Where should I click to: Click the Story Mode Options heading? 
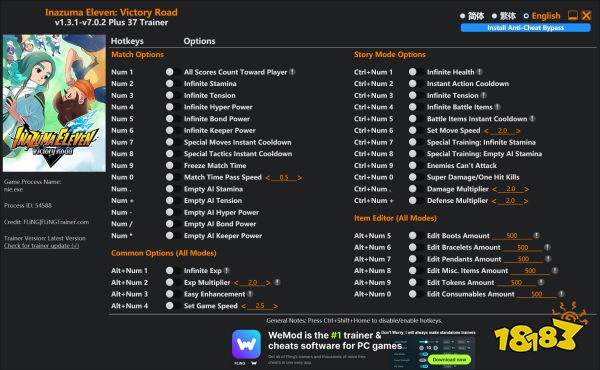(390, 54)
